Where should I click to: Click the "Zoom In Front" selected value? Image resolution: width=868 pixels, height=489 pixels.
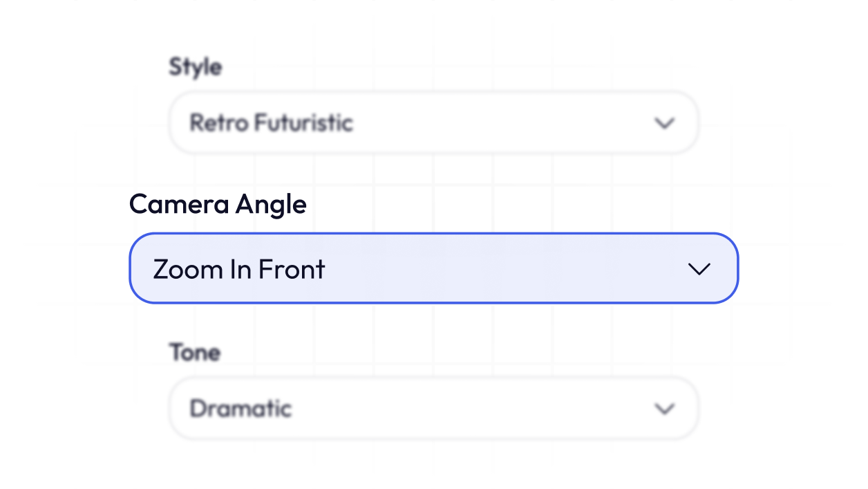coord(238,269)
